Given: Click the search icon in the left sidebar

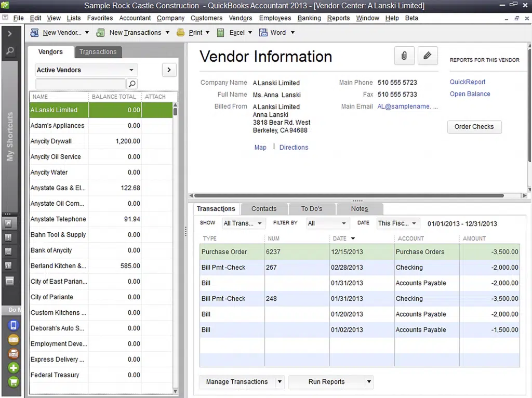Looking at the screenshot, I should click(x=10, y=51).
